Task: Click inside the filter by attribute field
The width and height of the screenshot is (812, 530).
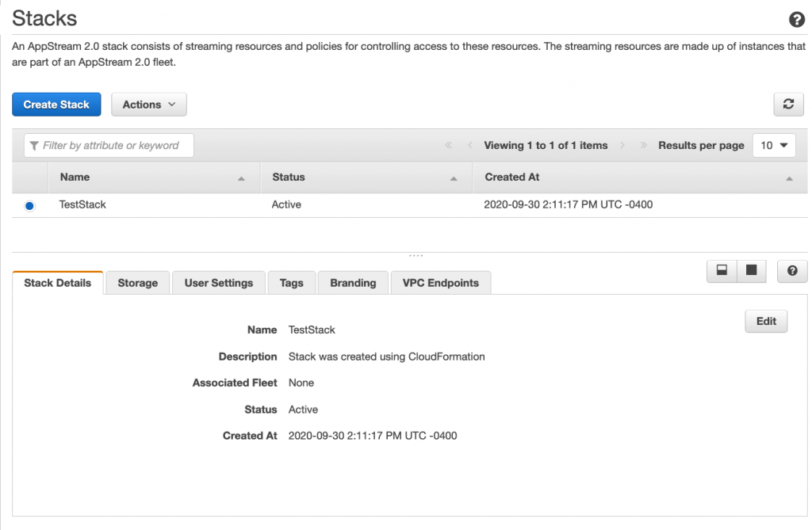Action: [111, 145]
